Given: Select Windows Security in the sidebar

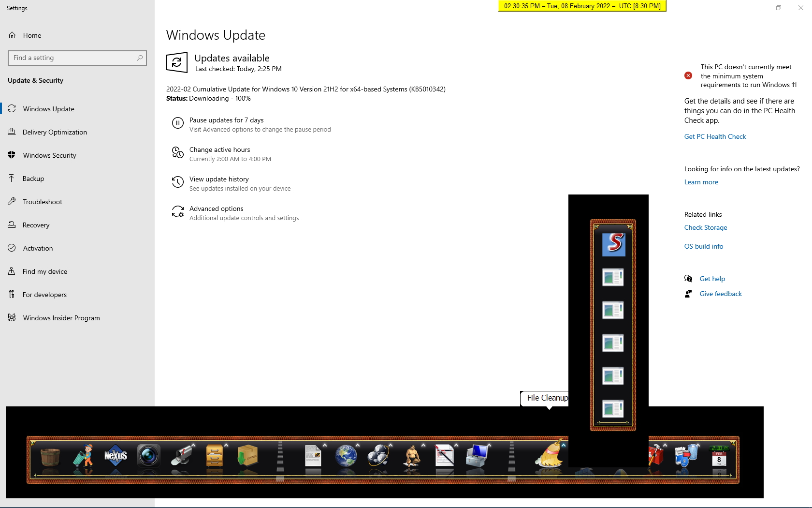Looking at the screenshot, I should pos(49,155).
